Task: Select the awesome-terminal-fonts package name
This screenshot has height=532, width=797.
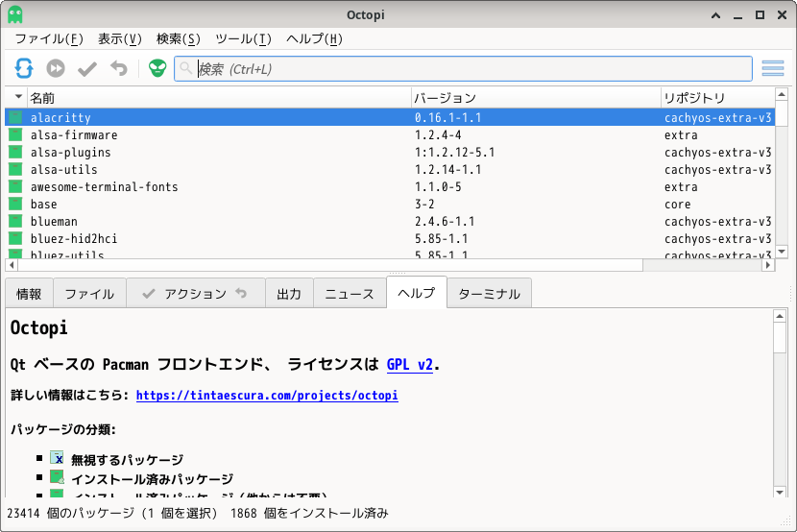Action: (105, 187)
